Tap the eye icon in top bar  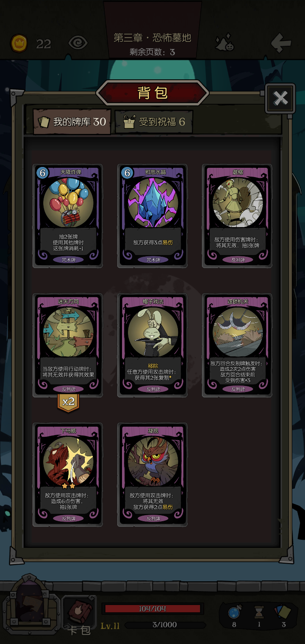(78, 43)
